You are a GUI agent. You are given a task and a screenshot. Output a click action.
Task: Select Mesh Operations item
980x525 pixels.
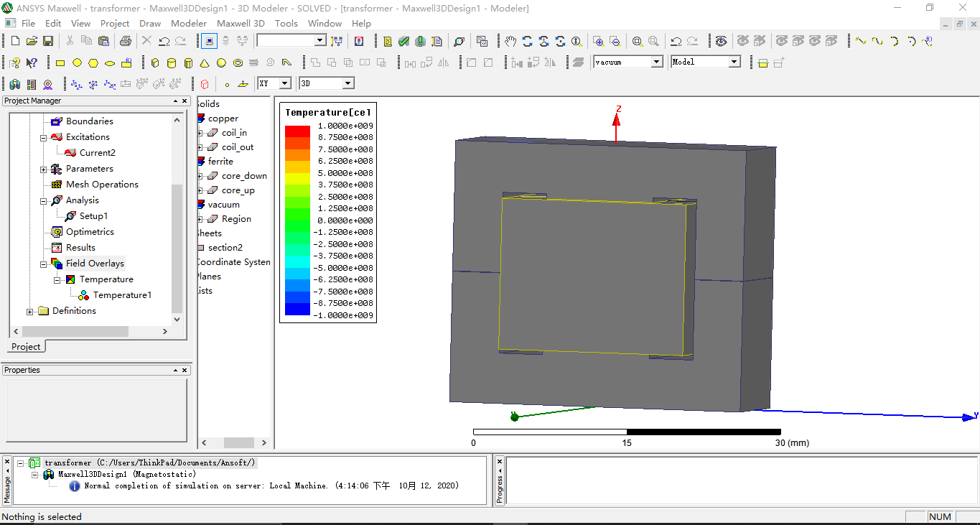click(102, 185)
